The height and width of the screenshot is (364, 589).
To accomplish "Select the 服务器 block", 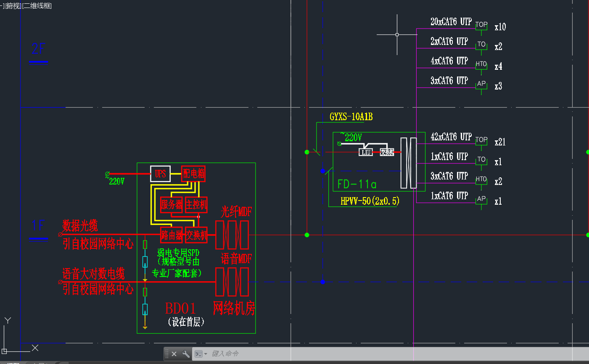I will (x=171, y=205).
